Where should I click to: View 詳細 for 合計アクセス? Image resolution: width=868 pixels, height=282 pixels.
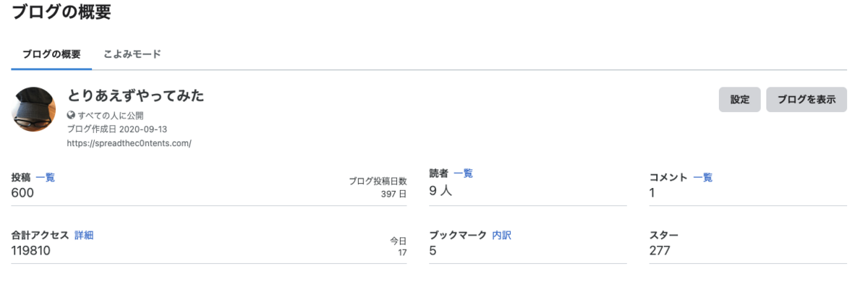click(84, 235)
